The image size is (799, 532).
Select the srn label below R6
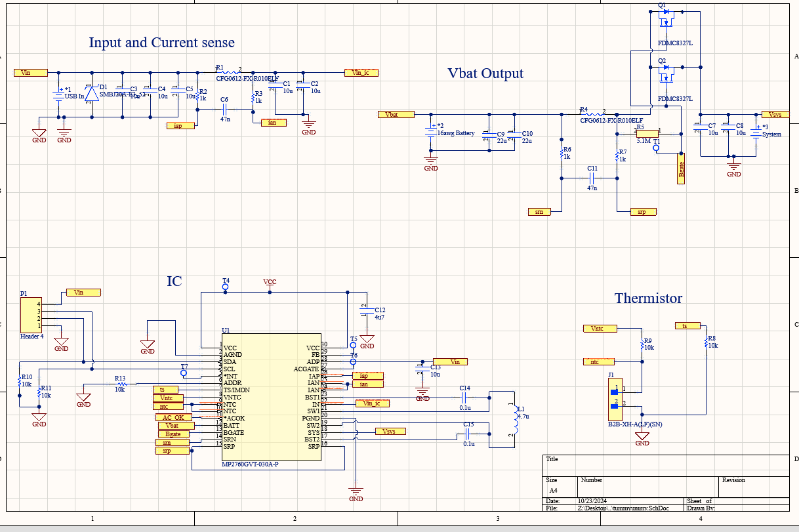pyautogui.click(x=539, y=211)
